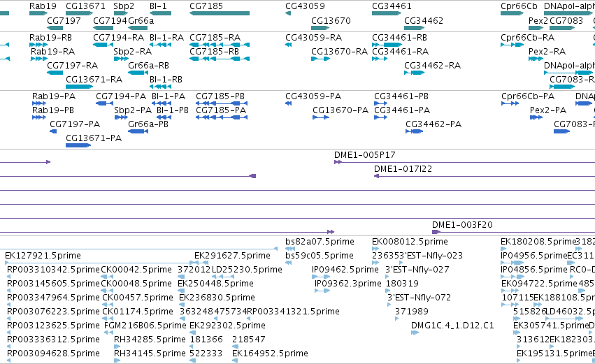The image size is (595, 364).
Task: Click the Rab19 gene label
Action: click(43, 6)
